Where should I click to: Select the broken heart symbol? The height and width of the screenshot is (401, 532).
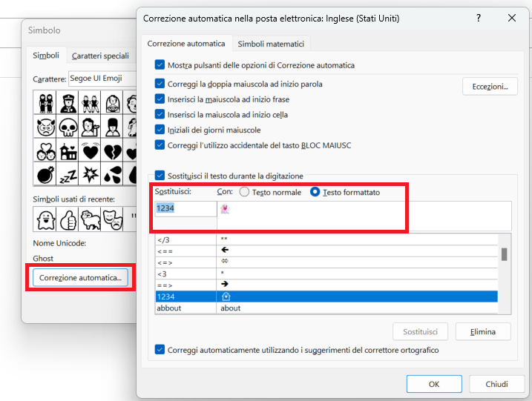pos(112,150)
